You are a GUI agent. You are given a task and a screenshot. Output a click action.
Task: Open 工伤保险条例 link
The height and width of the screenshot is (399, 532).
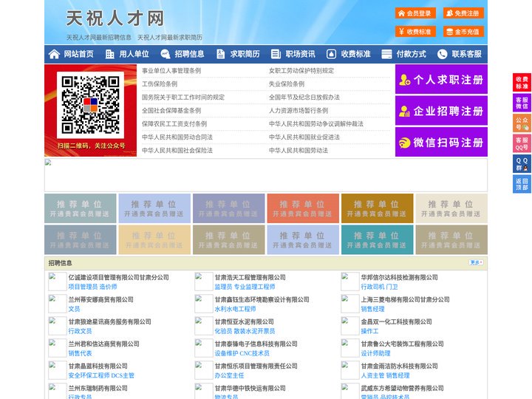point(160,83)
